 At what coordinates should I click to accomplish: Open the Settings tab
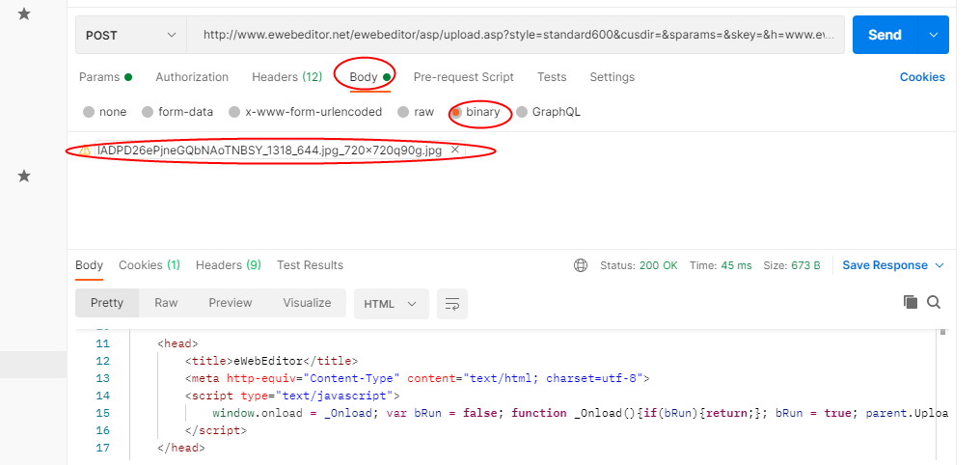(x=612, y=77)
